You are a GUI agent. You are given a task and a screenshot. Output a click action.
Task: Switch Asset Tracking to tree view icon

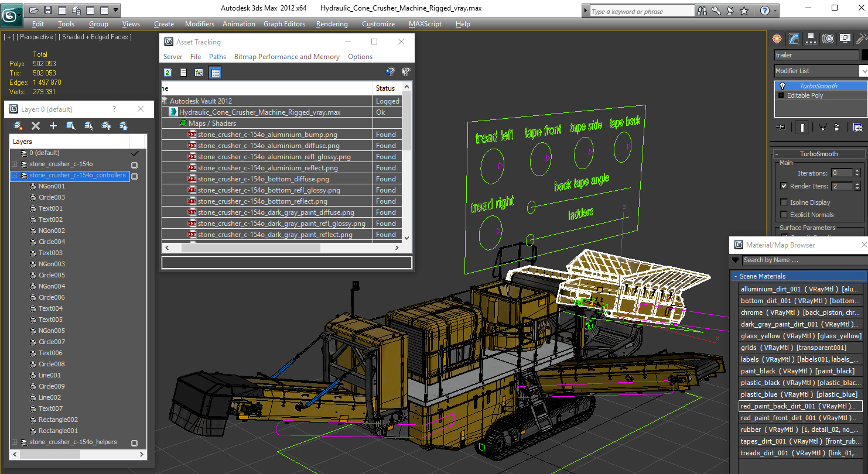tap(199, 73)
